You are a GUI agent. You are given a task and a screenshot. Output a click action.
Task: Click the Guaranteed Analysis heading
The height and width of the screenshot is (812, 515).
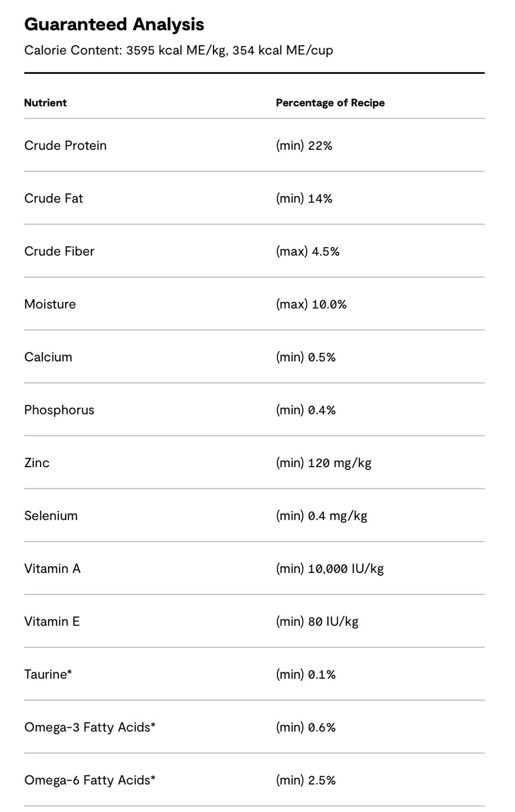coord(114,25)
